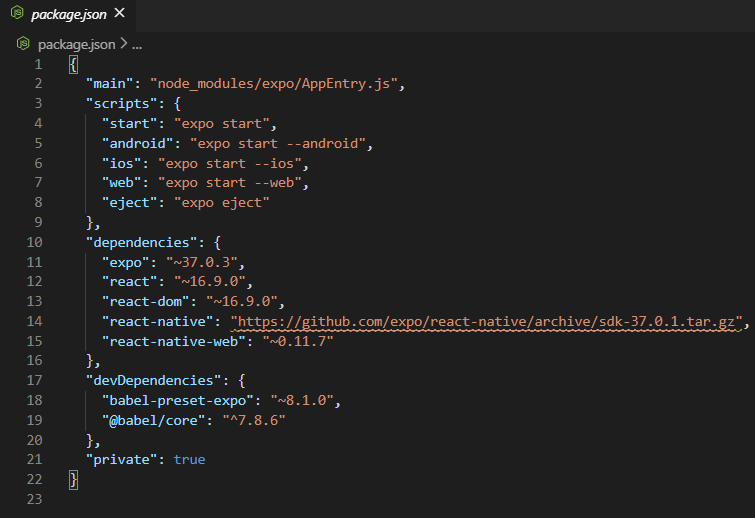Open the breadcrumb ellipsis symbol
Screen dimensions: 755x518
pyautogui.click(x=137, y=45)
